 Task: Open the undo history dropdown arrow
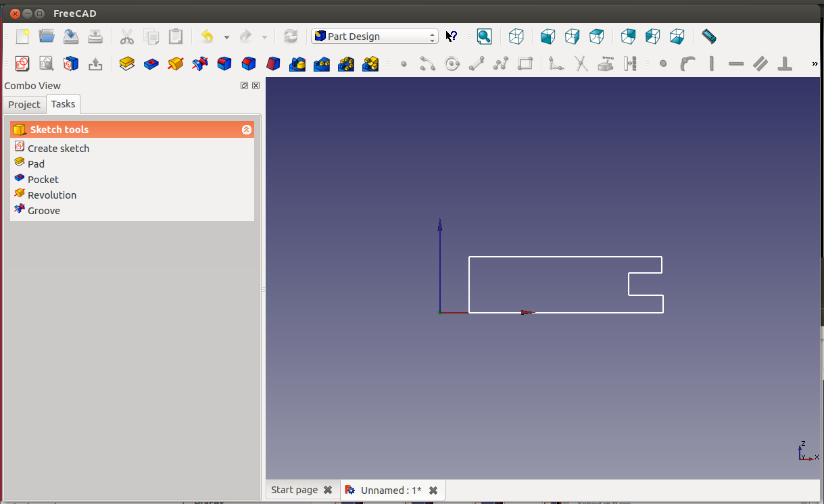click(x=226, y=37)
